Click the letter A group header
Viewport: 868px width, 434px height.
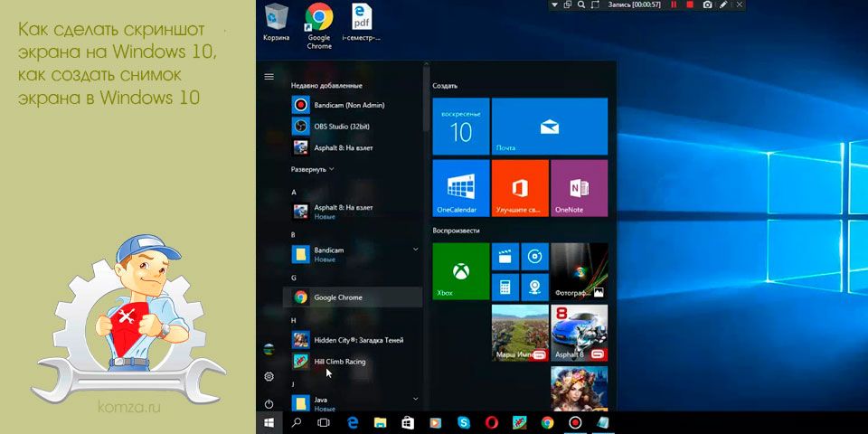click(294, 192)
